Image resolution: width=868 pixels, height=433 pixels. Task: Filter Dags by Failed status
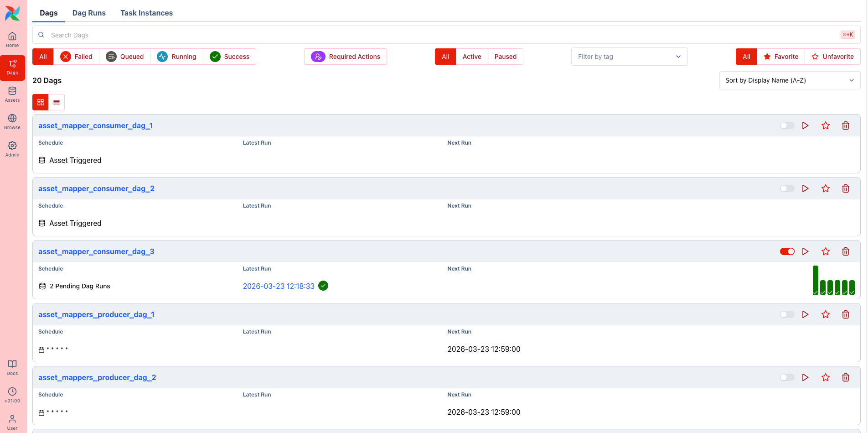[x=77, y=57]
